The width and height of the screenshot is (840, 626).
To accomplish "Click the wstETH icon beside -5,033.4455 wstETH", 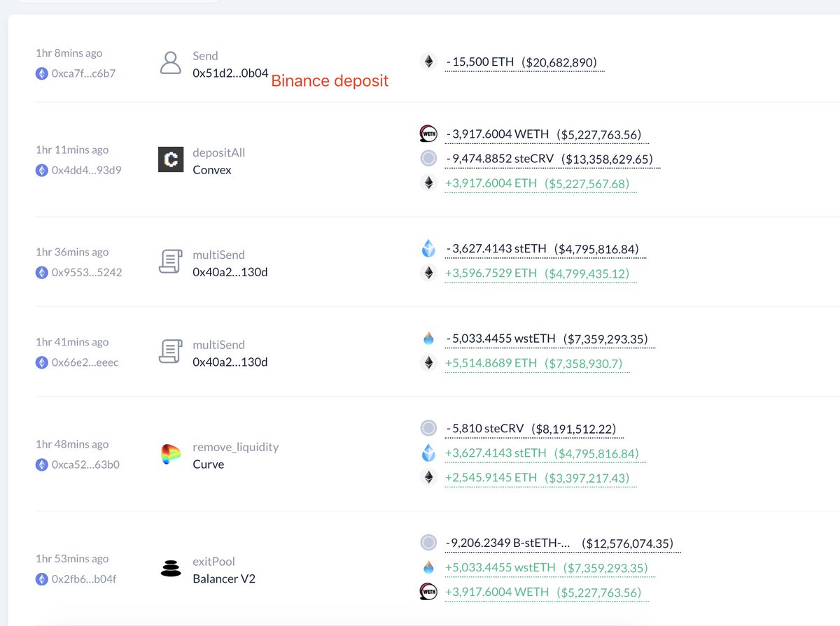I will (428, 339).
